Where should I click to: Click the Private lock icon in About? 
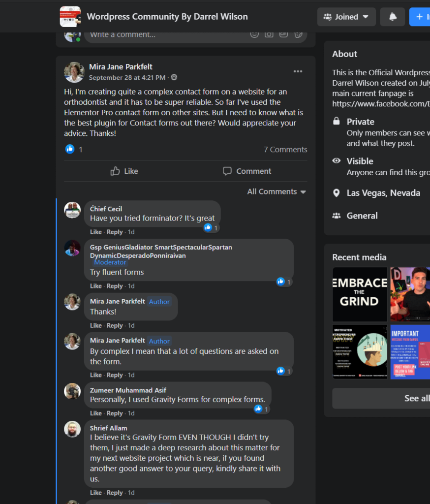click(x=336, y=121)
